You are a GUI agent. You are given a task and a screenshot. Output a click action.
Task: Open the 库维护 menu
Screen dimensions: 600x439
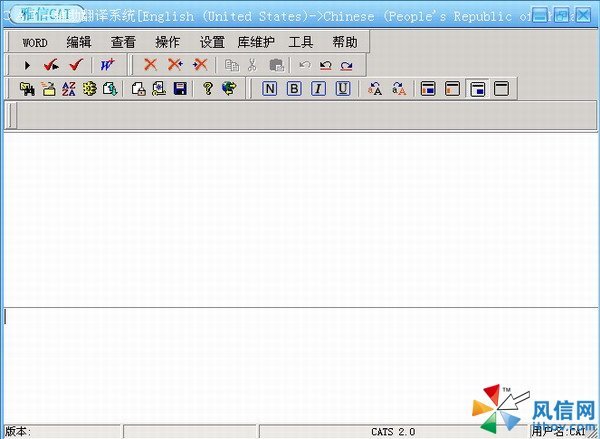256,42
